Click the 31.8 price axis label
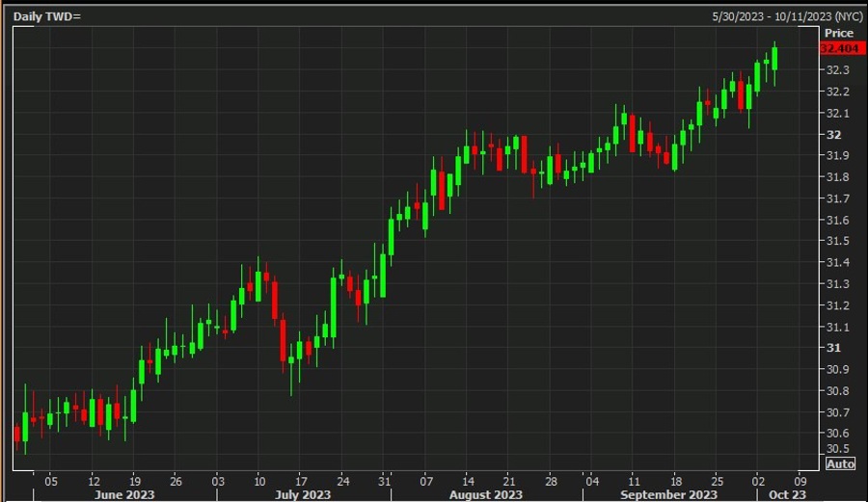The width and height of the screenshot is (868, 502). [837, 177]
